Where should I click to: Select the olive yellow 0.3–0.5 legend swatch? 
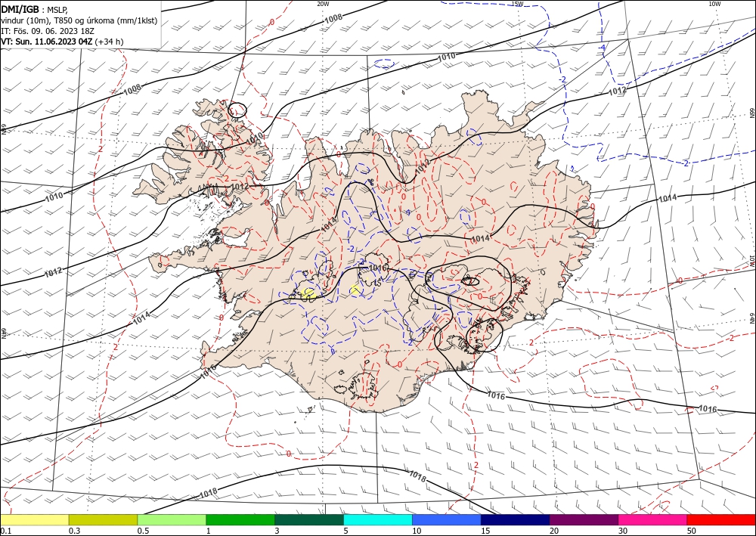coord(103,519)
